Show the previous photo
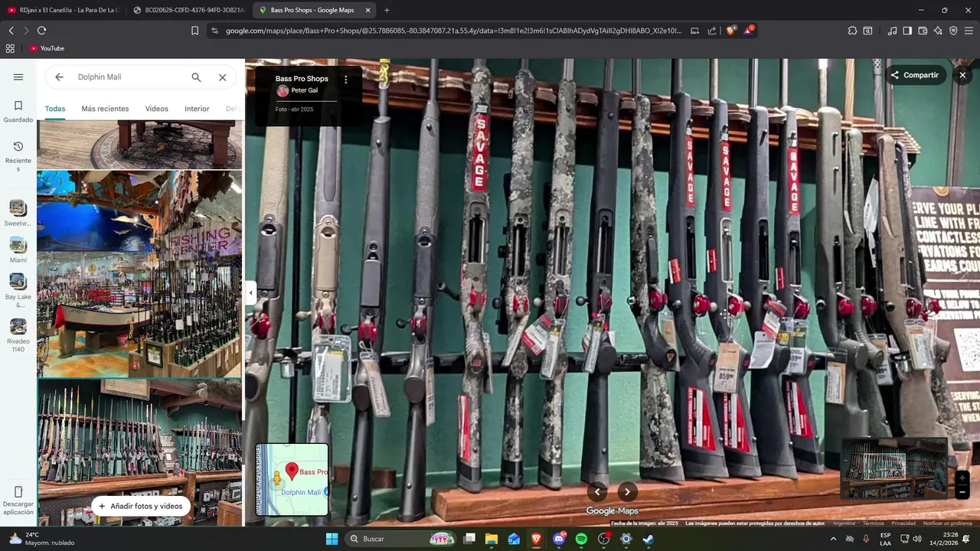Viewport: 980px width, 551px height. point(597,492)
